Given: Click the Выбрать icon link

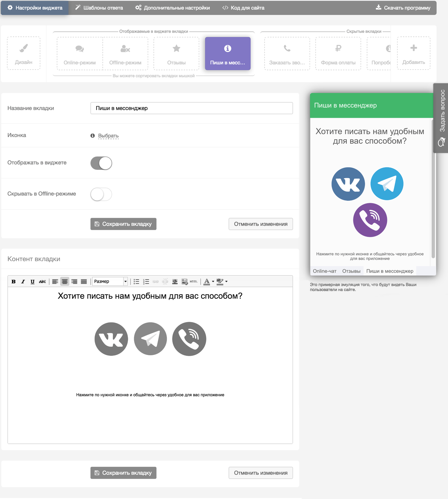Looking at the screenshot, I should click(x=108, y=136).
